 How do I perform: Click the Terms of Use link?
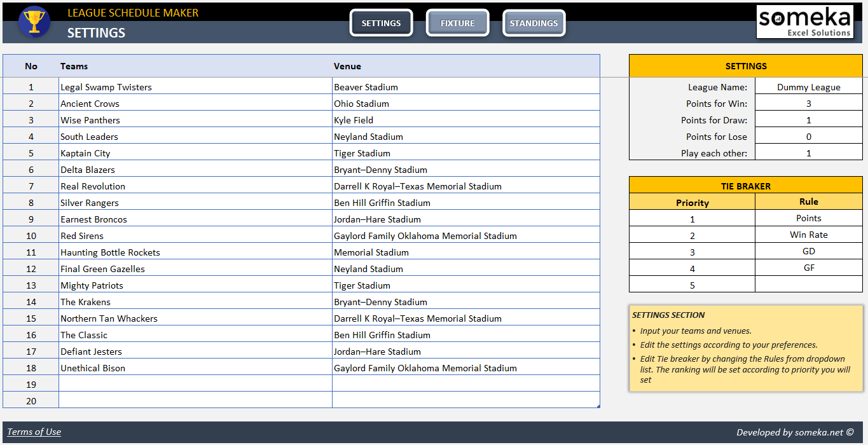34,432
